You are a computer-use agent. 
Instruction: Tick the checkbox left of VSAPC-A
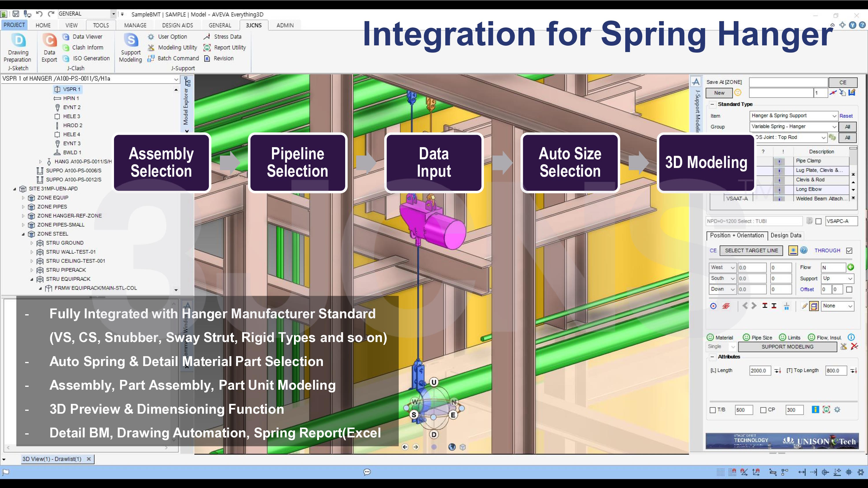point(819,221)
